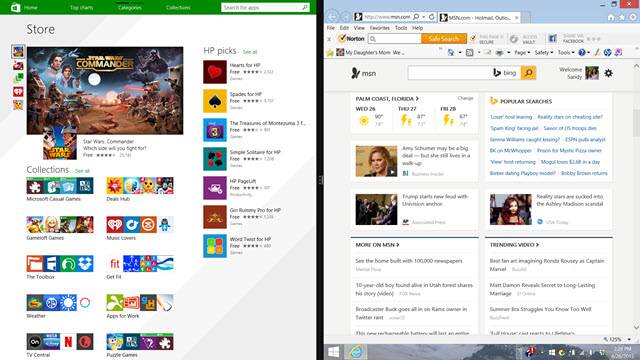Open Favorites menu in Internet Explorer

pyautogui.click(x=380, y=28)
